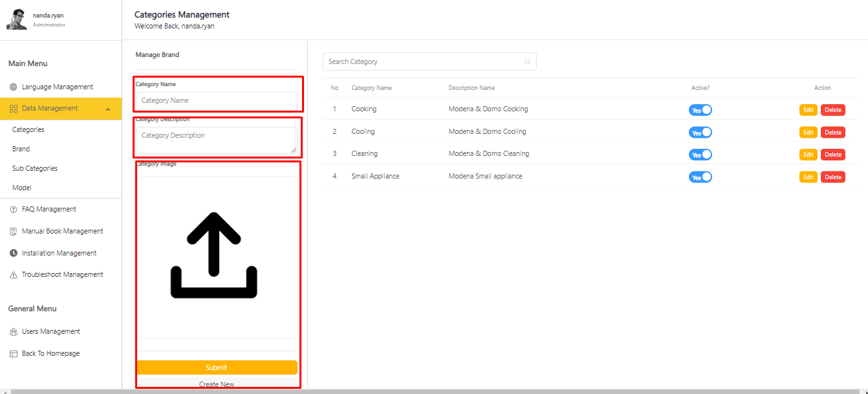Viewport: 868px width, 394px height.
Task: Click the search magnifier icon in Search Category
Action: coord(527,62)
